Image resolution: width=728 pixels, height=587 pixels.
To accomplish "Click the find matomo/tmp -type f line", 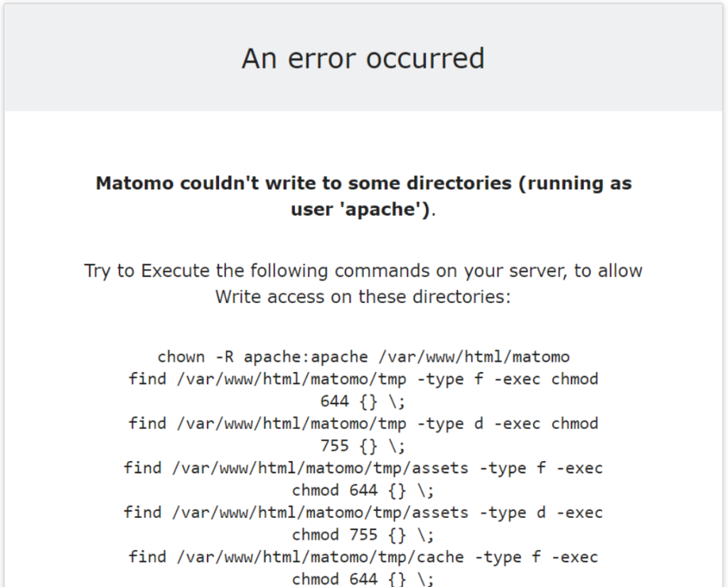I will pos(363,379).
